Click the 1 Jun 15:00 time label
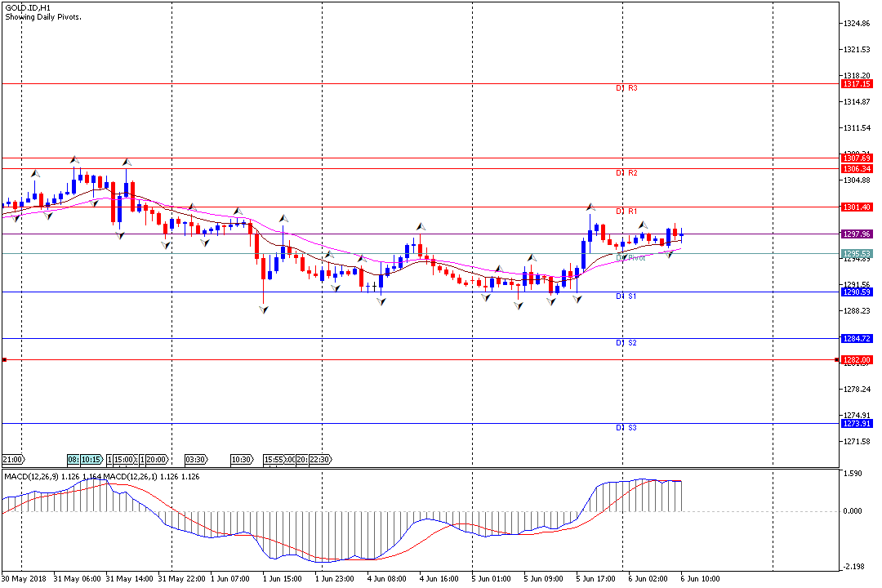Image resolution: width=882 pixels, height=588 pixels. [283, 579]
